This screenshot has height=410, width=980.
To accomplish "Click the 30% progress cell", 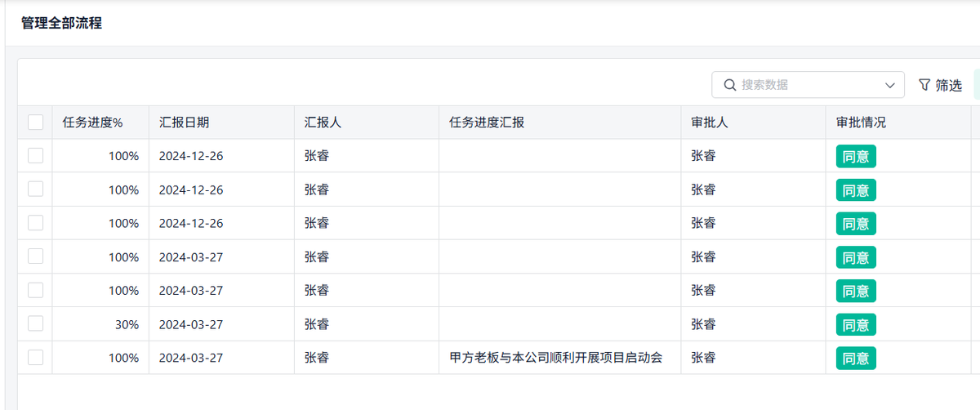I will tap(127, 324).
